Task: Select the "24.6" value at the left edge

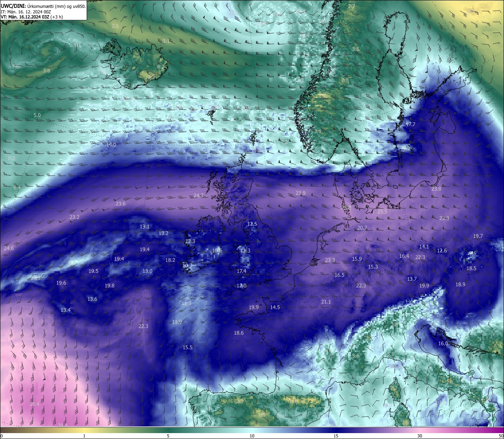Action: tap(9, 248)
